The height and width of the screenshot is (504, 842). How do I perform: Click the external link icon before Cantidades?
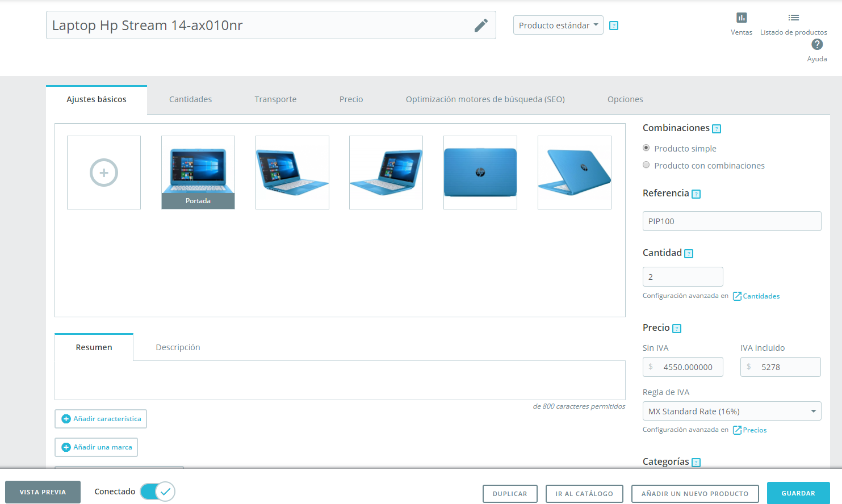[737, 296]
